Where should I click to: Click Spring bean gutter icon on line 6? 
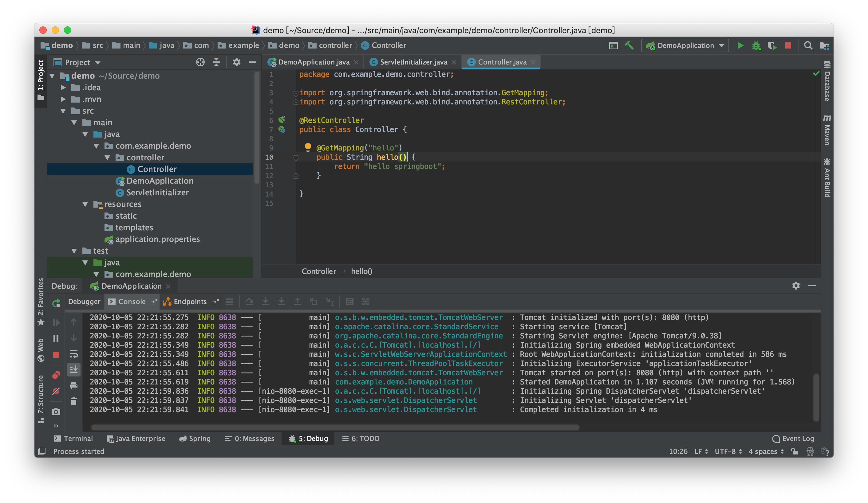282,120
